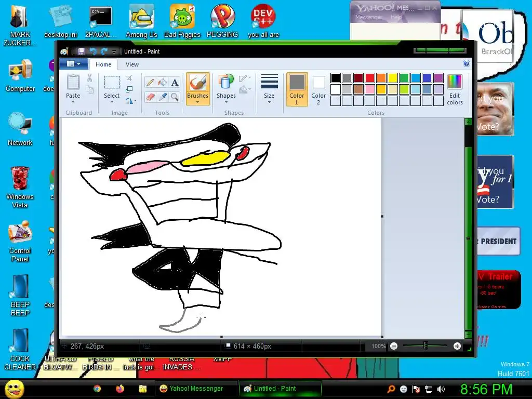Open the Paint file menu button

(74, 64)
